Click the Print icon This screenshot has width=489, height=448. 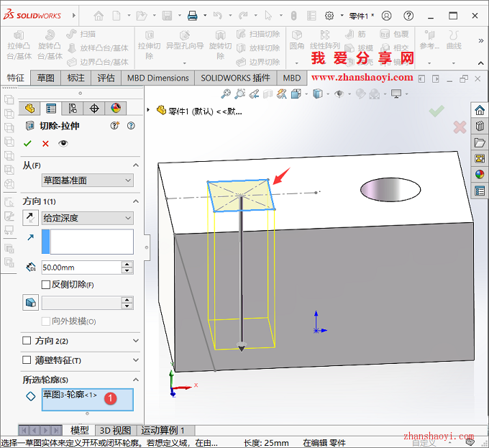(193, 16)
